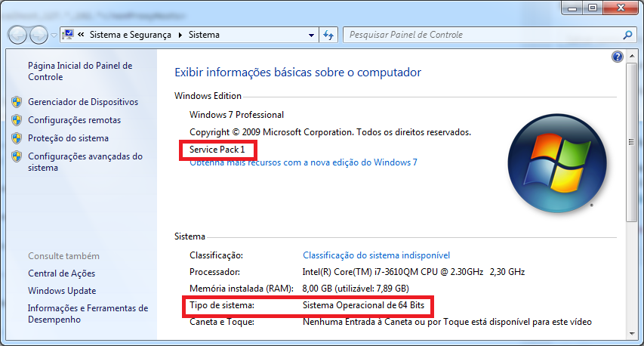Click the shield icon for Gerenciador de Dispositivos

point(17,102)
